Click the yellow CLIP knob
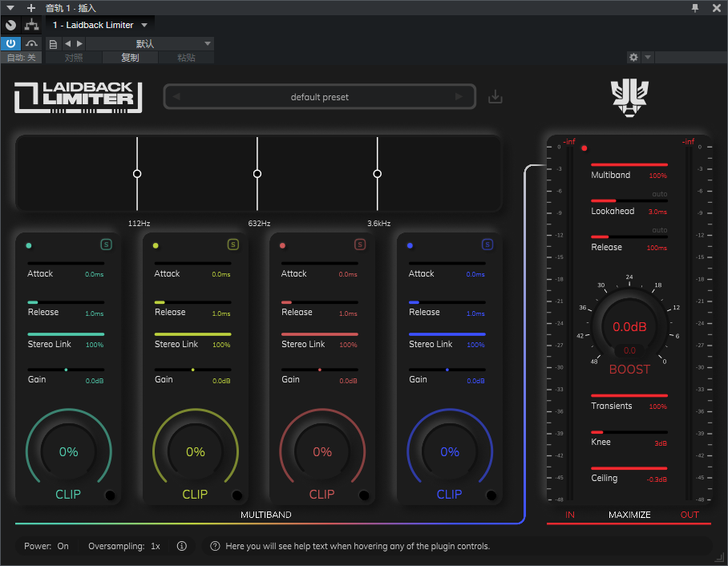This screenshot has width=728, height=566. coord(196,451)
